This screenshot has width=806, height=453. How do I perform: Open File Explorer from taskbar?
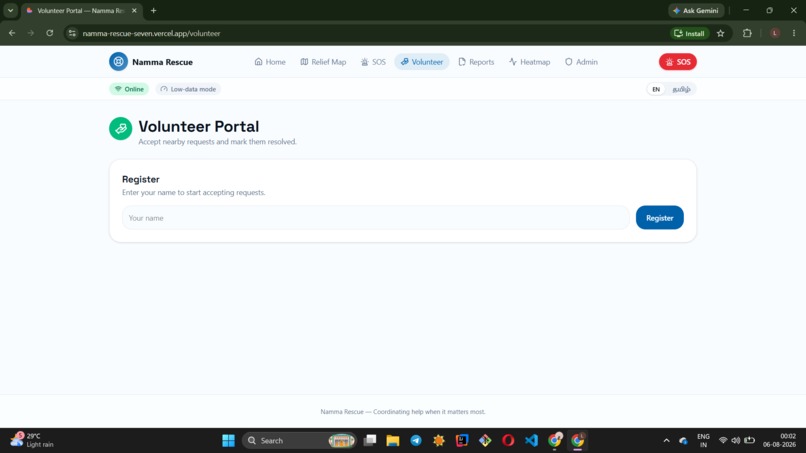coord(393,440)
